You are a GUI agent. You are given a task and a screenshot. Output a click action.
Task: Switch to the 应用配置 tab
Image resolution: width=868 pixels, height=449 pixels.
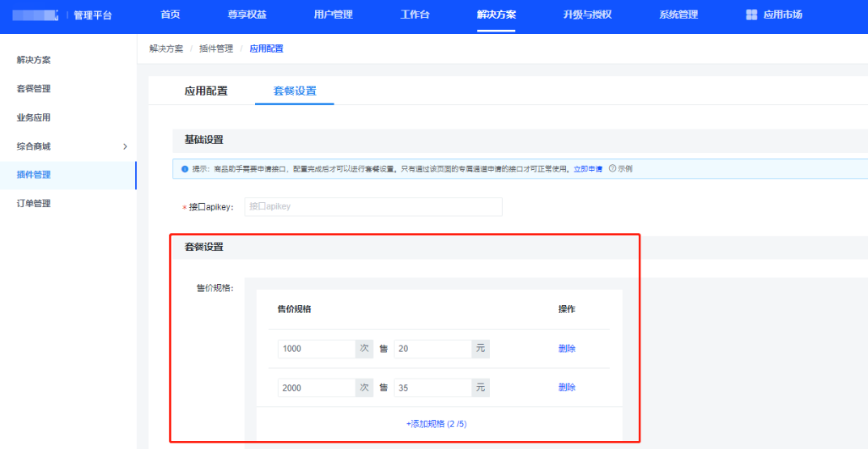click(206, 91)
